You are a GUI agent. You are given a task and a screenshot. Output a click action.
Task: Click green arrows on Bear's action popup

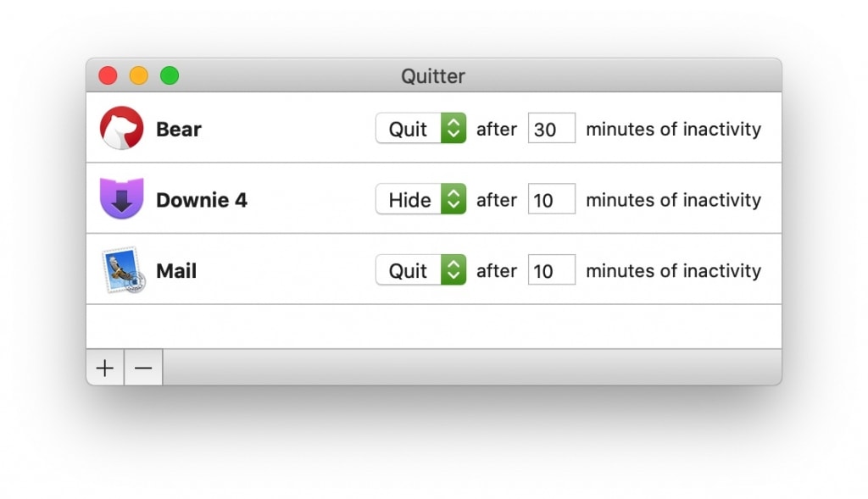453,128
